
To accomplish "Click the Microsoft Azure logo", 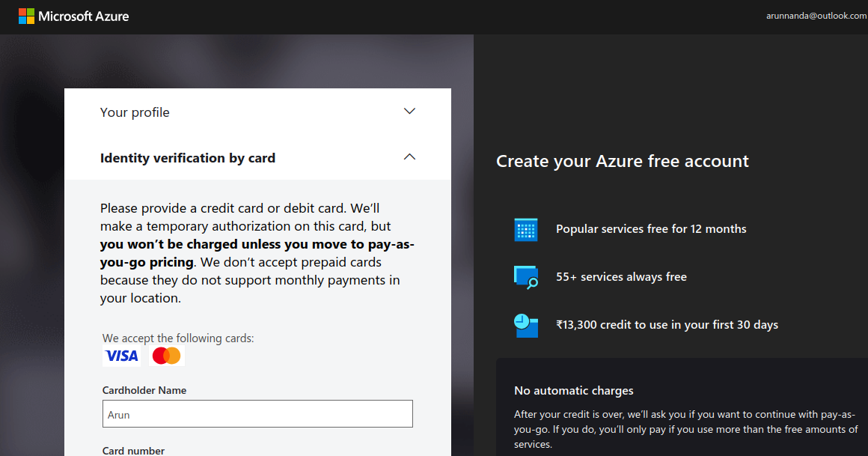I will (73, 16).
